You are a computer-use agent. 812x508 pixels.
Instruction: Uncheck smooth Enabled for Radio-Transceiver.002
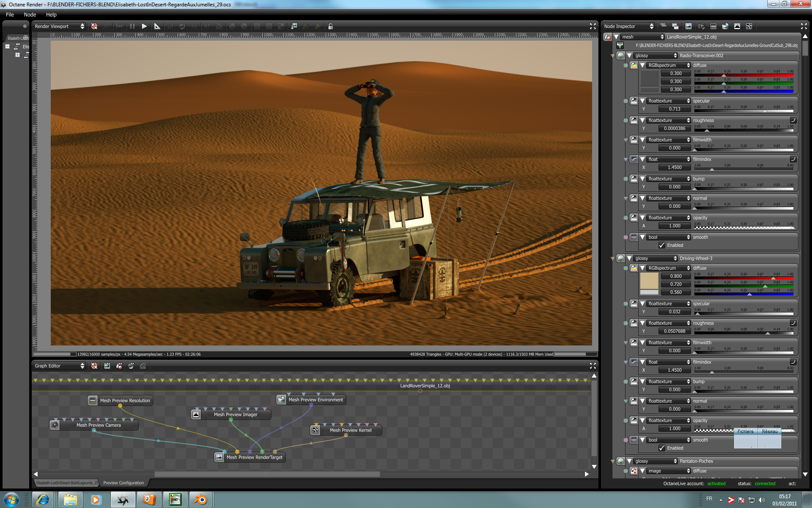coord(662,245)
